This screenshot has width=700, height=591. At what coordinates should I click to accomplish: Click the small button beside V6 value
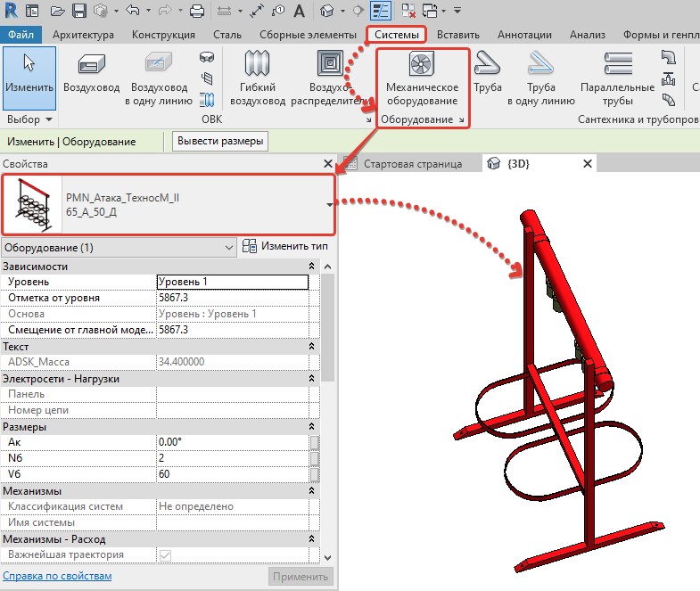[314, 474]
